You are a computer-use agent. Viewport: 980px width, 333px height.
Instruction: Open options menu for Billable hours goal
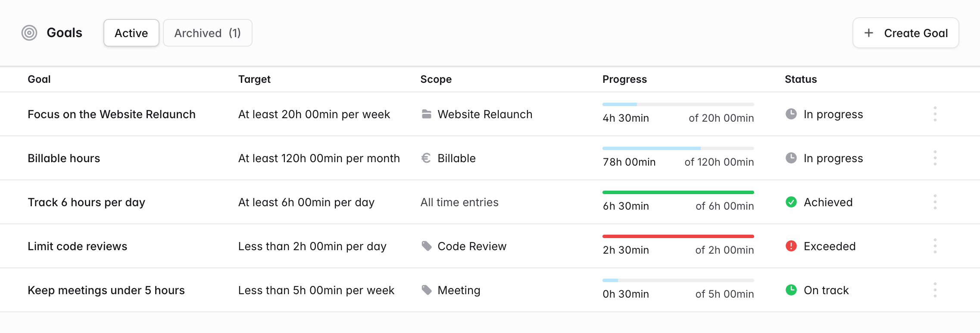[935, 158]
